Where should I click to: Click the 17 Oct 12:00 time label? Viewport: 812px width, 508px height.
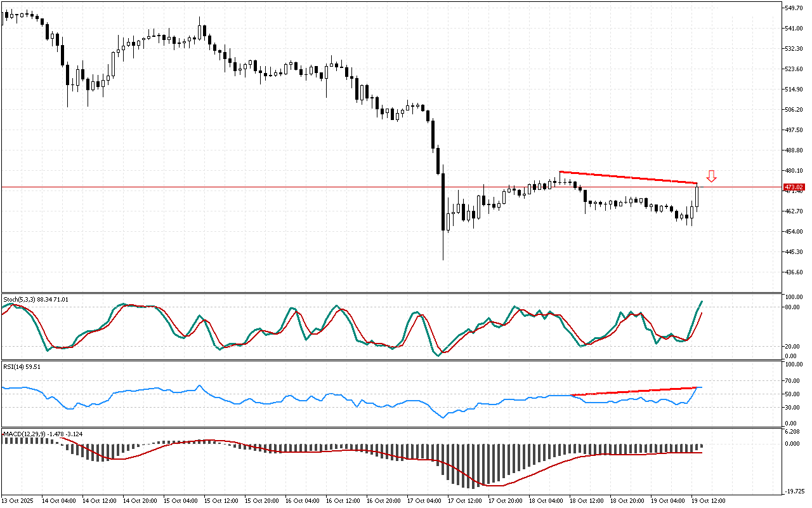463,500
